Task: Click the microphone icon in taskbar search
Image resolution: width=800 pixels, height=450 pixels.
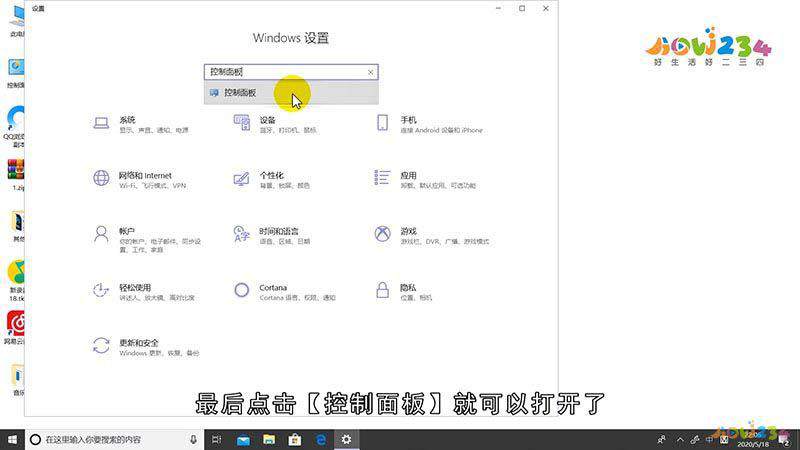Action: coord(193,439)
